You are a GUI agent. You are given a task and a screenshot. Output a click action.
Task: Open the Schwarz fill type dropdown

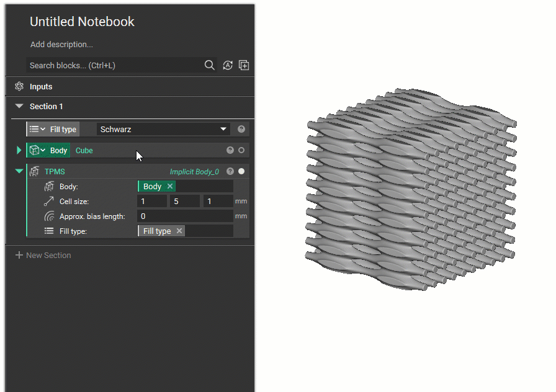[163, 130]
